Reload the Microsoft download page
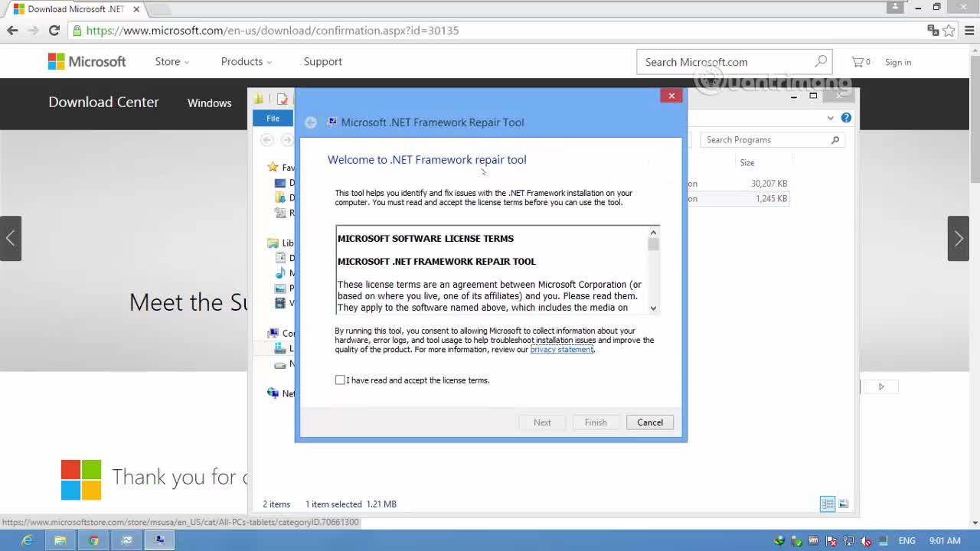The image size is (980, 551). point(54,31)
